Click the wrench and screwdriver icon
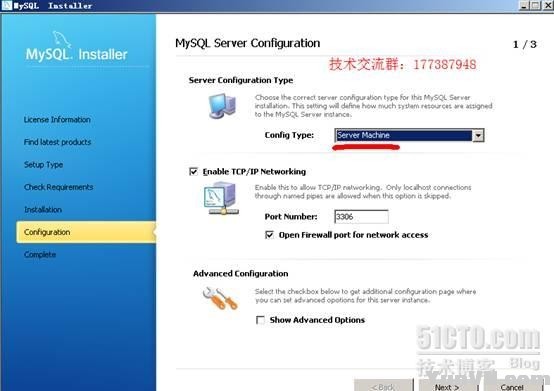Screen dimensions: 554x391 pyautogui.click(x=220, y=298)
